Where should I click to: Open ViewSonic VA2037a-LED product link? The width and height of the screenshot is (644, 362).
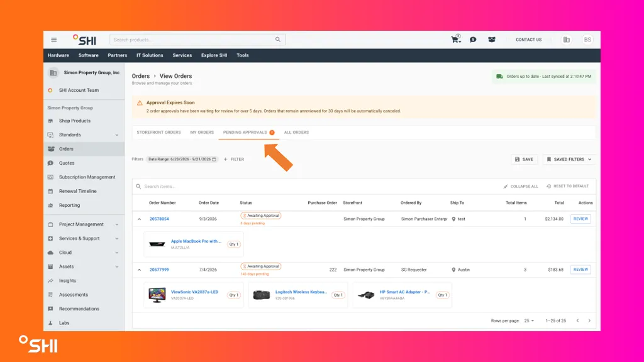point(195,292)
